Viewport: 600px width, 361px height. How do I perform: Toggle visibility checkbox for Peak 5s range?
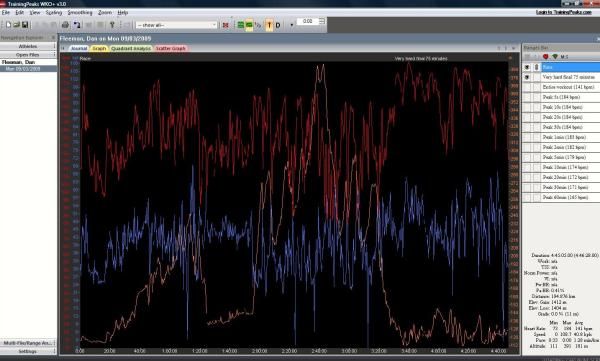pyautogui.click(x=527, y=97)
